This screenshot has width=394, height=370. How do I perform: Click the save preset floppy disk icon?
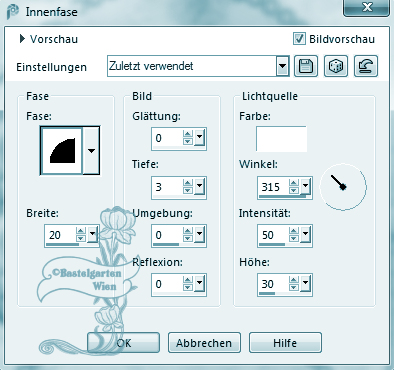(x=306, y=66)
